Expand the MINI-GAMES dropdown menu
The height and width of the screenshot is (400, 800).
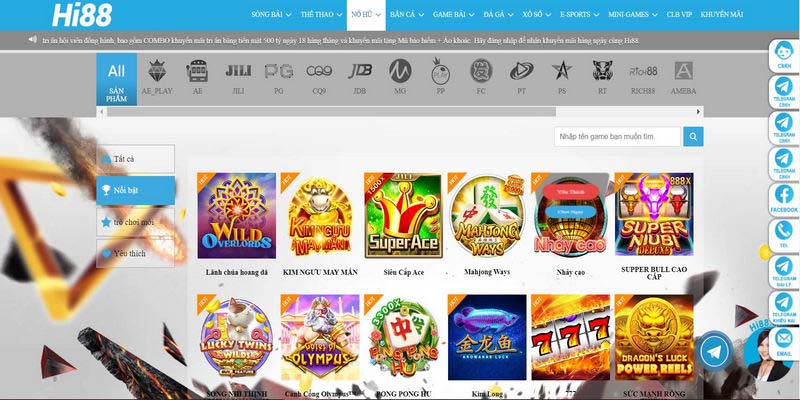(x=633, y=15)
